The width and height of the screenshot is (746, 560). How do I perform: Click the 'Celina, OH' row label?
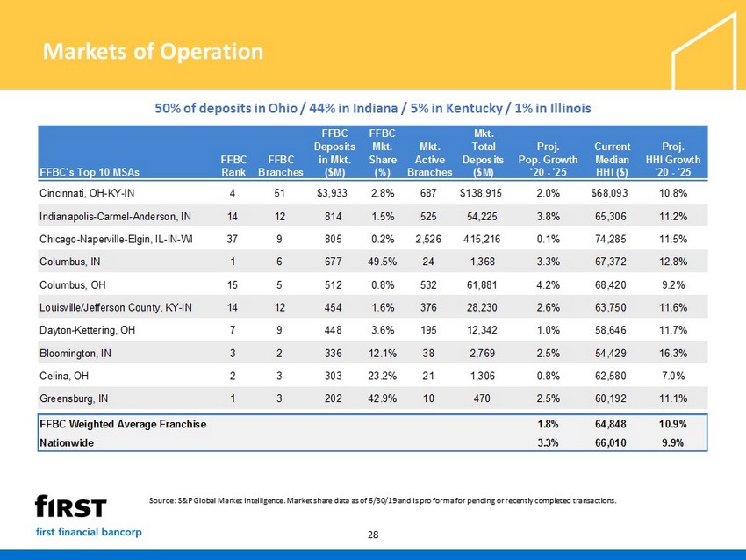tap(64, 376)
